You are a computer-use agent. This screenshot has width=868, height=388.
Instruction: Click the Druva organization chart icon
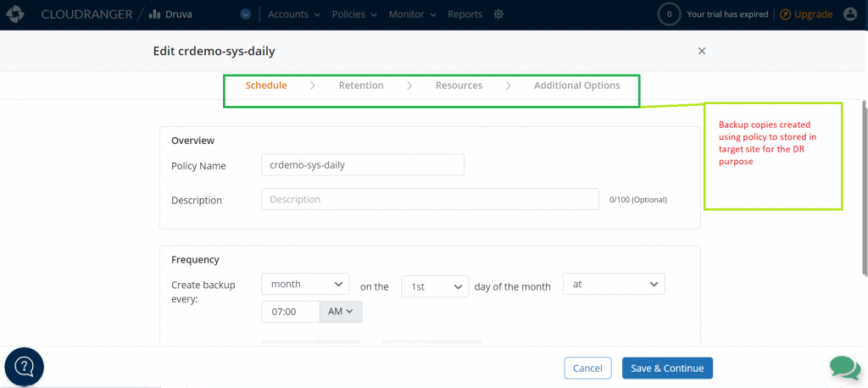tap(154, 14)
